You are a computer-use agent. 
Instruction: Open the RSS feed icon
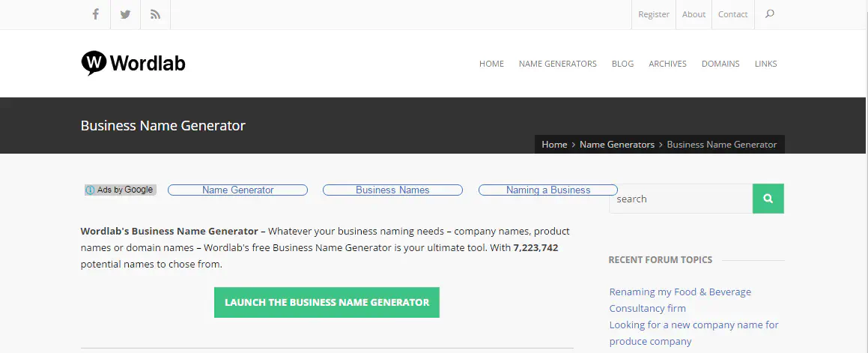[x=155, y=14]
